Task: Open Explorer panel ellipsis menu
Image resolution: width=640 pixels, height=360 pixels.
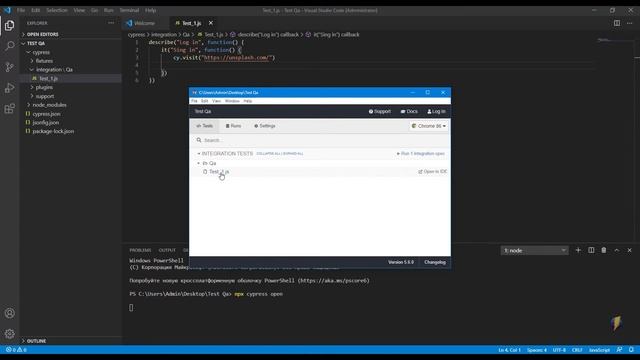Action: tap(111, 23)
